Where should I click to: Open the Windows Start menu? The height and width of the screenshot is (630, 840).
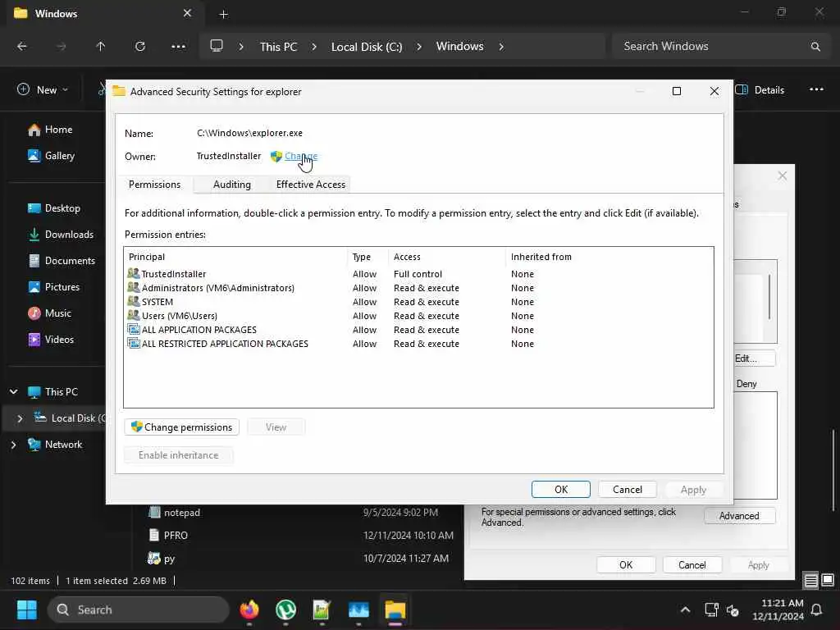(x=27, y=609)
